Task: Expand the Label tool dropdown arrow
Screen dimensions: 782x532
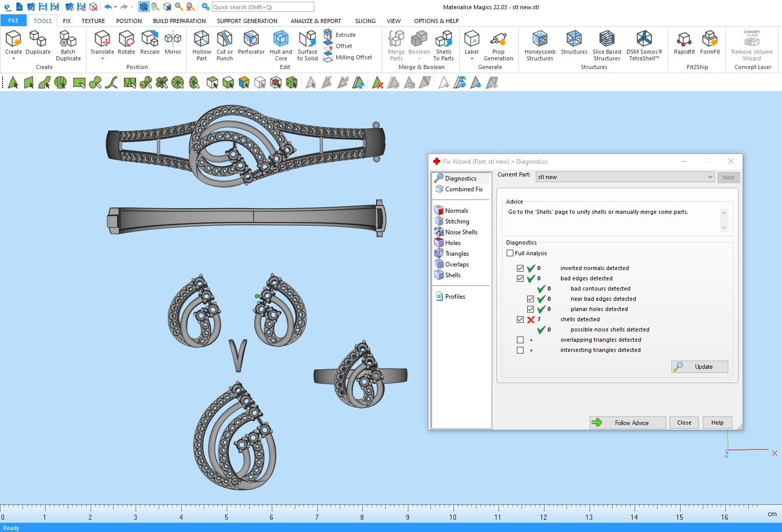Action: (x=471, y=59)
